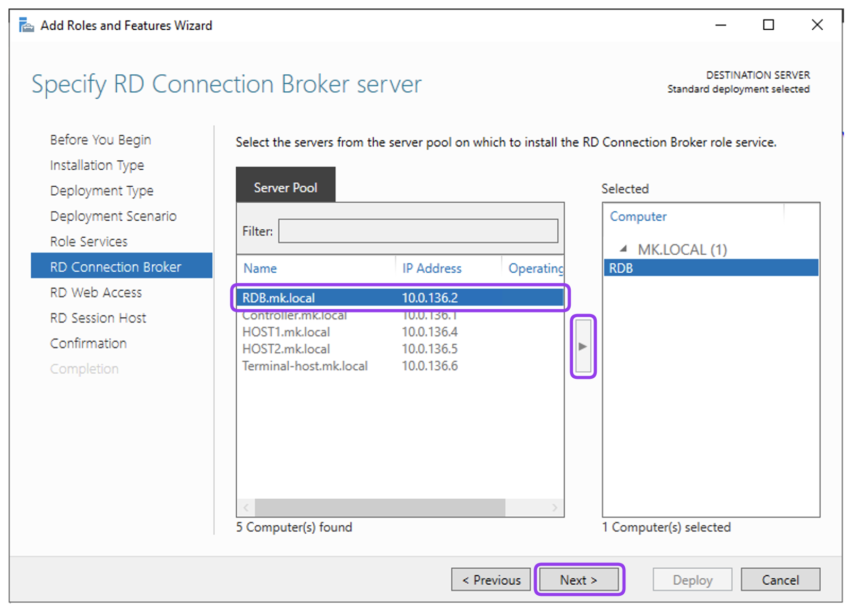
Task: Click the < Previous button
Action: pyautogui.click(x=491, y=579)
